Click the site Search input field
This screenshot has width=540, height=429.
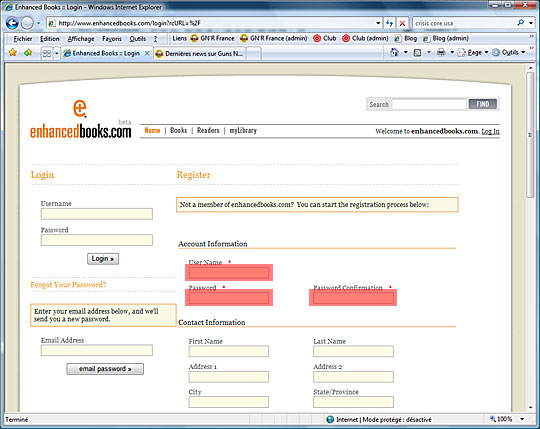429,104
